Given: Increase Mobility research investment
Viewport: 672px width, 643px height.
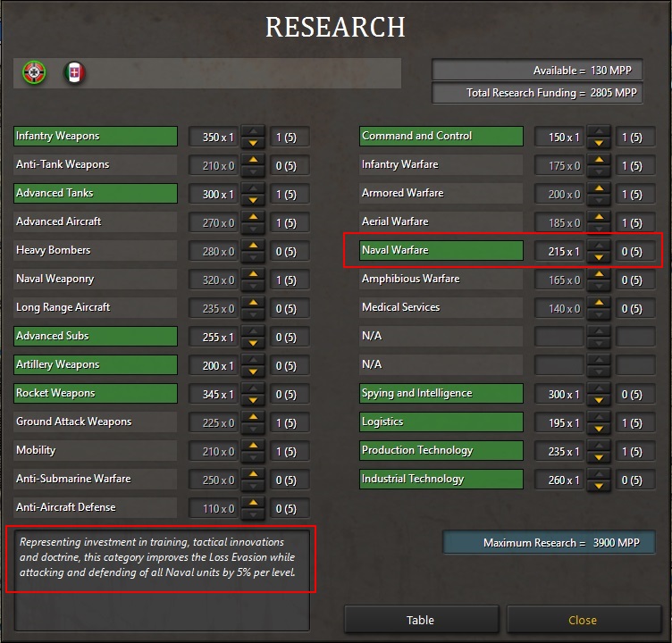Looking at the screenshot, I should point(253,446).
